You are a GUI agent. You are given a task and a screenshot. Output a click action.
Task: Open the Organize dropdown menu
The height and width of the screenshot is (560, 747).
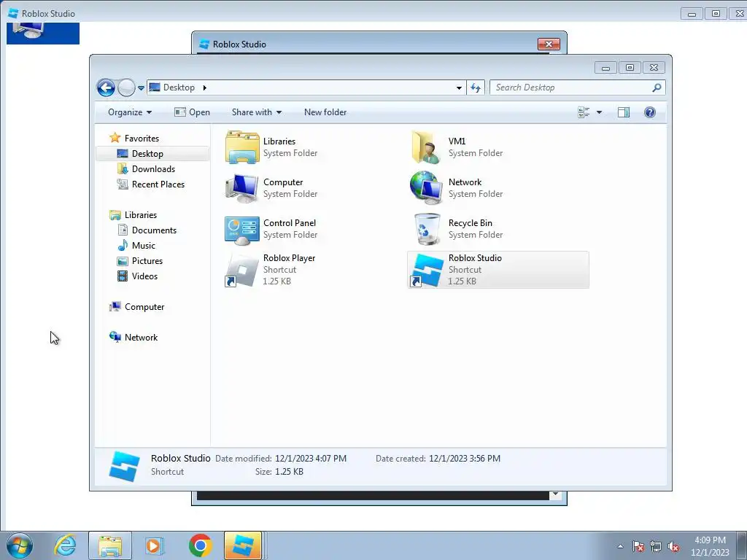[x=130, y=112]
